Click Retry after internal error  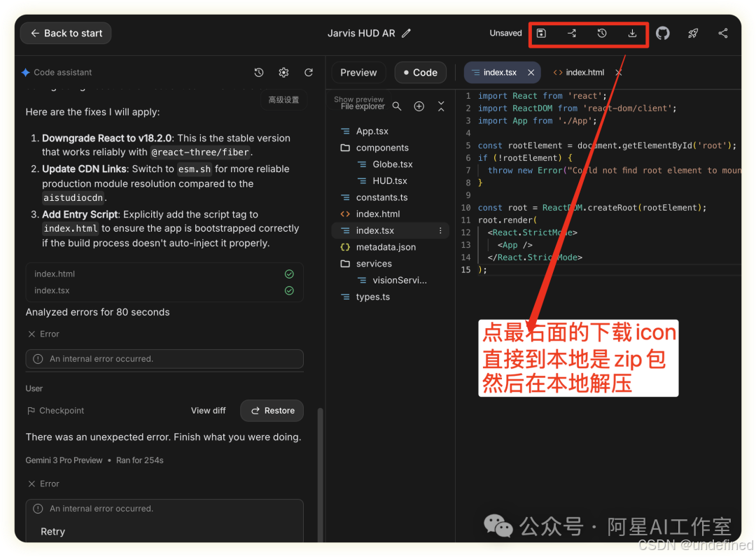[x=52, y=532]
